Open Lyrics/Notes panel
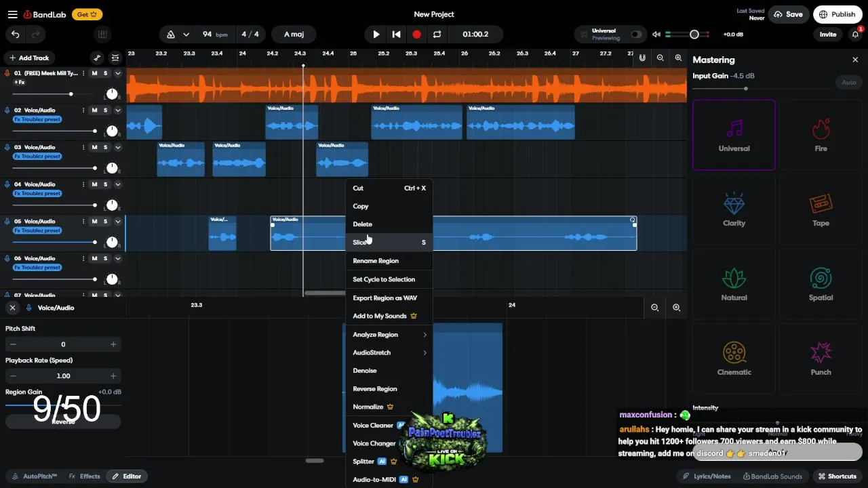 [x=707, y=476]
